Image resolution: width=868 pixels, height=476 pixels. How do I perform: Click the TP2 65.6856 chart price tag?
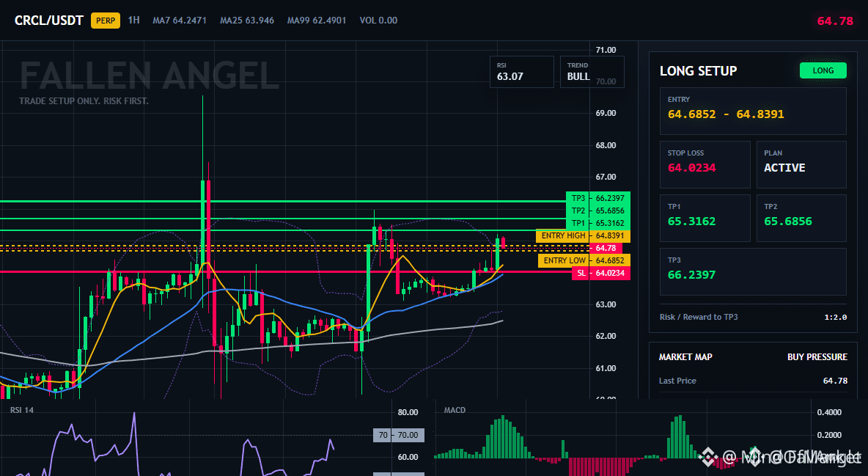coord(598,210)
